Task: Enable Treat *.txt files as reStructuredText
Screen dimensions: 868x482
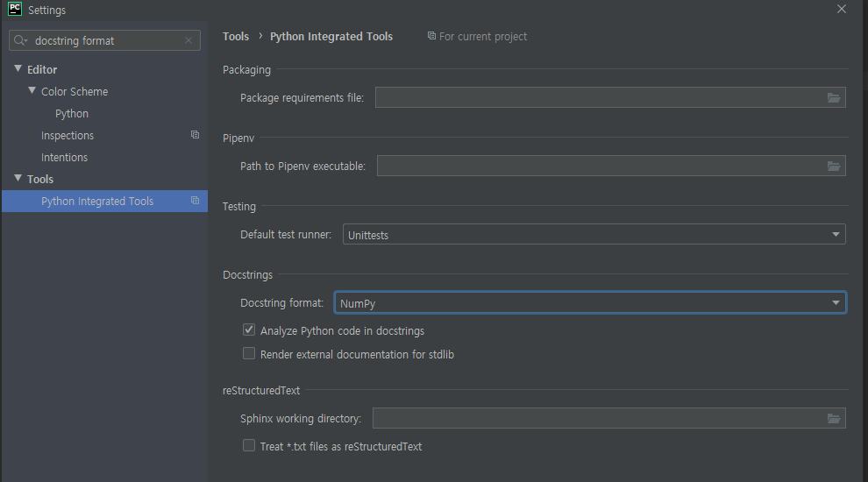Action: point(249,445)
